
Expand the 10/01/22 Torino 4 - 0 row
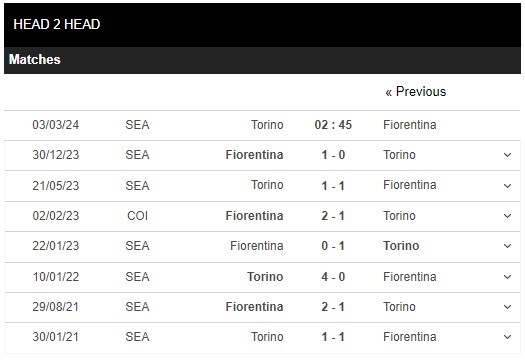pyautogui.click(x=507, y=277)
